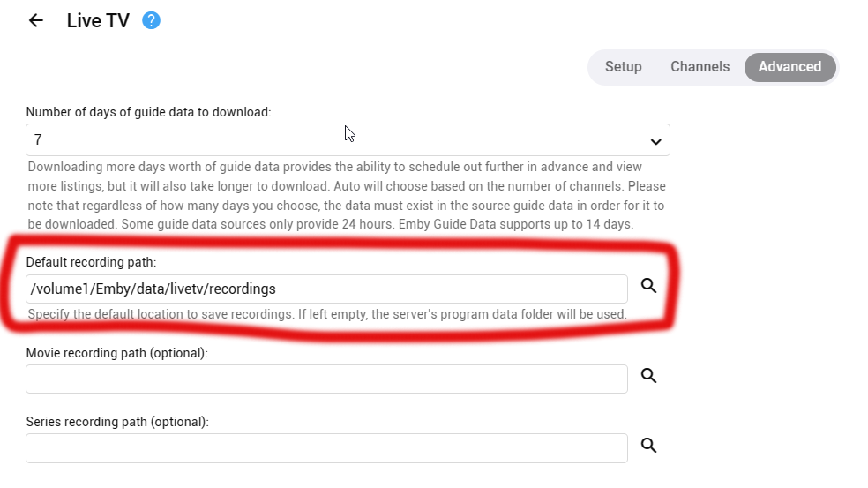Focus the Default recording path text field
This screenshot has height=488, width=868.
pyautogui.click(x=326, y=289)
